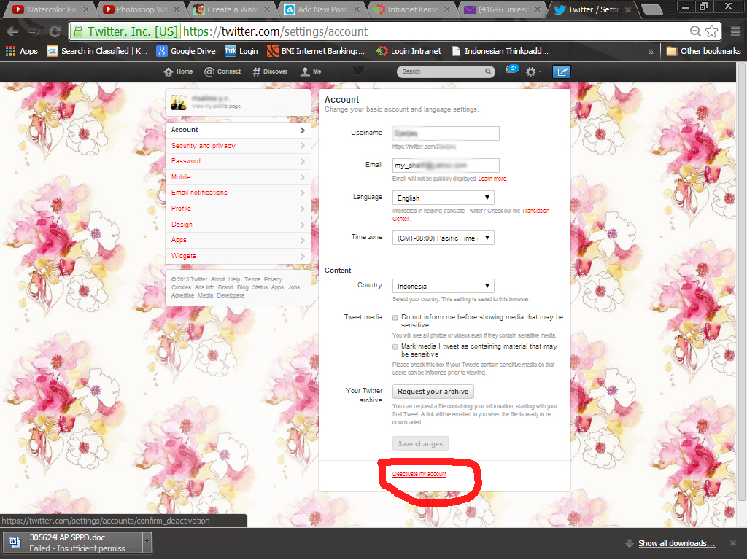Compose a new Tweet with the blue button
Viewport: 747px width, 560px height.
point(562,71)
